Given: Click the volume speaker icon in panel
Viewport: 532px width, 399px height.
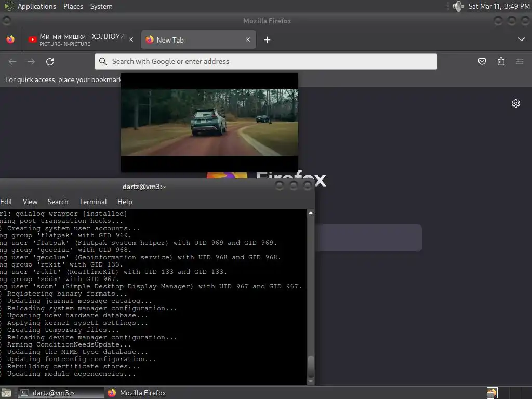Looking at the screenshot, I should 458,6.
